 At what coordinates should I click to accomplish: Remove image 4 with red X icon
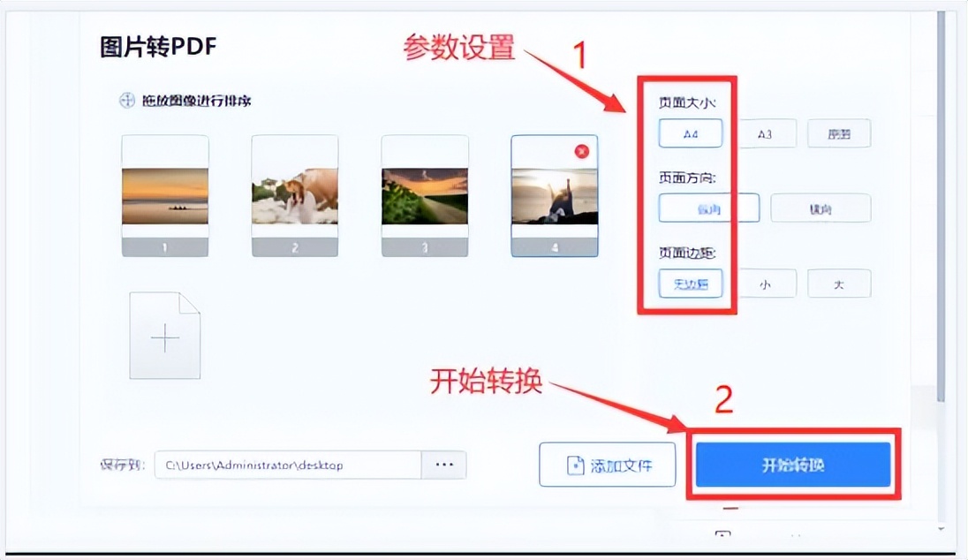click(581, 151)
